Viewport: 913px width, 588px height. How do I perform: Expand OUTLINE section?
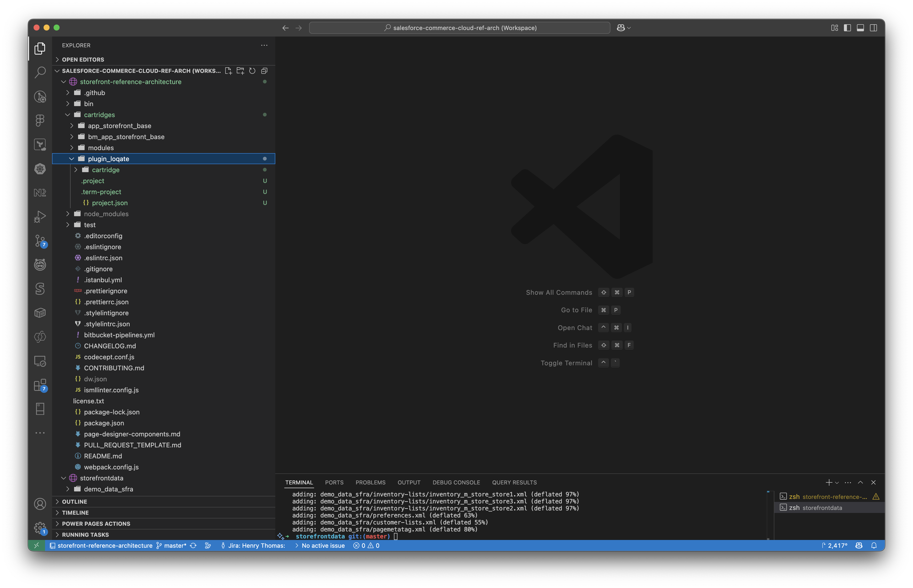click(x=163, y=502)
